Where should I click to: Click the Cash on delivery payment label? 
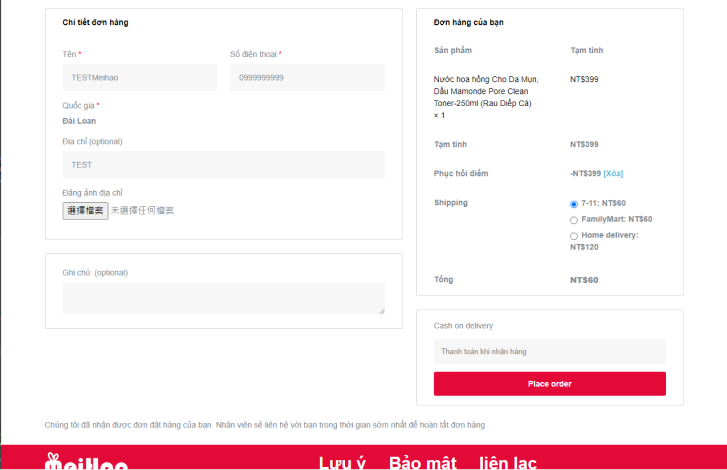click(463, 326)
